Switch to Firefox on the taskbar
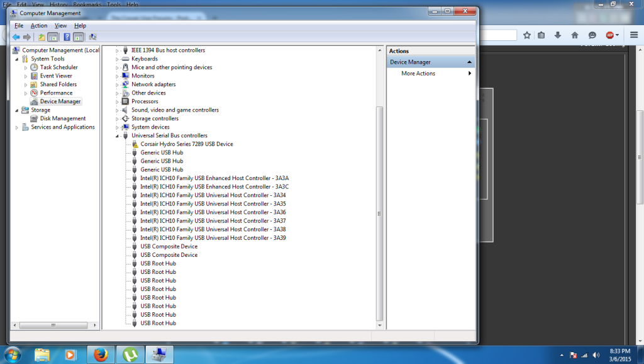 tap(101, 355)
